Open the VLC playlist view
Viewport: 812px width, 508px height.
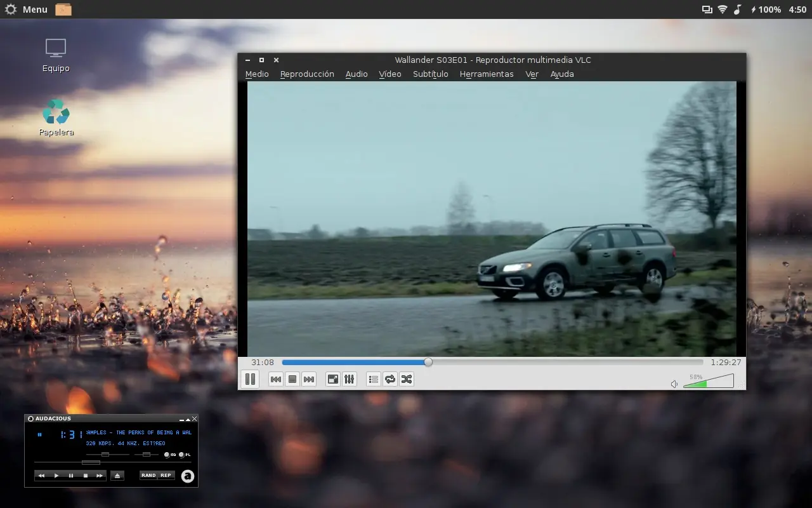[x=374, y=380]
